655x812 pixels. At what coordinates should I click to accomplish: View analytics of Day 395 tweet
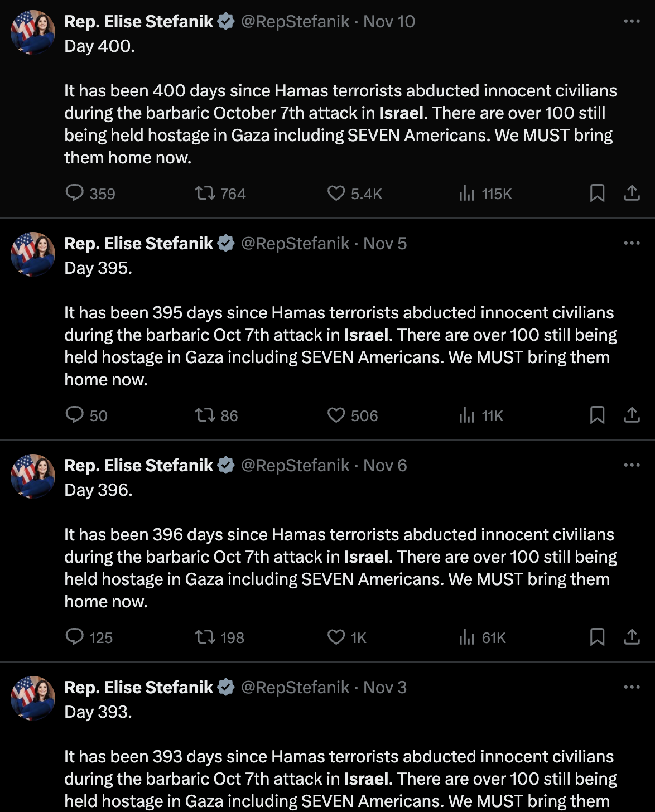[467, 415]
